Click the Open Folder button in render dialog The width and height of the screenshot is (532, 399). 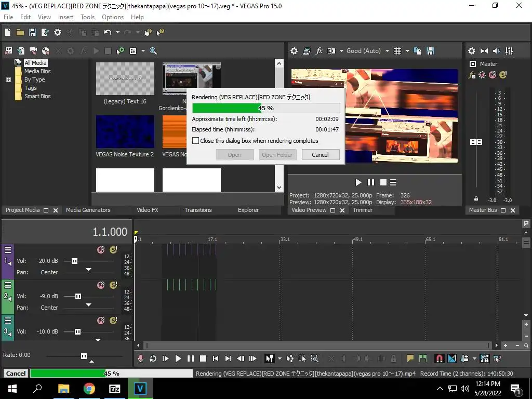(x=277, y=155)
